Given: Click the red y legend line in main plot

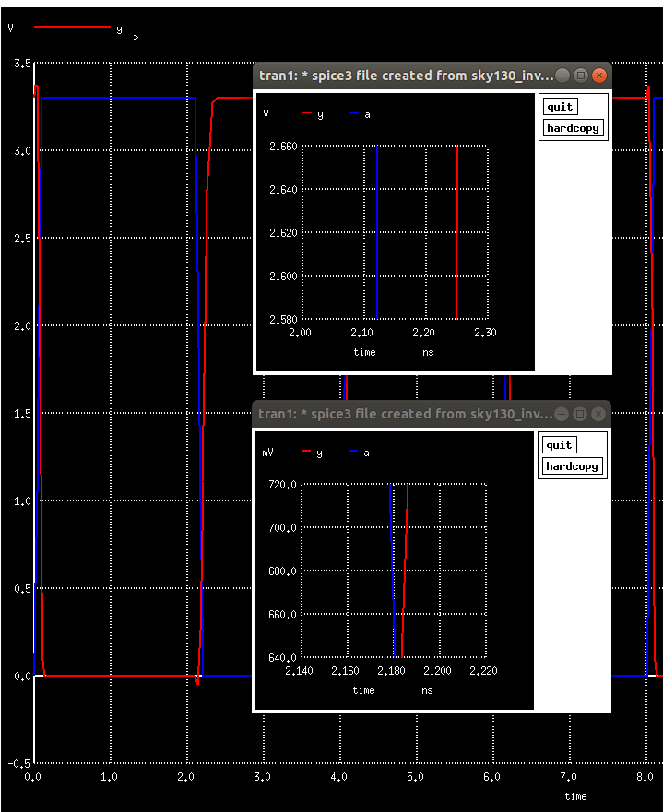Looking at the screenshot, I should pos(72,27).
